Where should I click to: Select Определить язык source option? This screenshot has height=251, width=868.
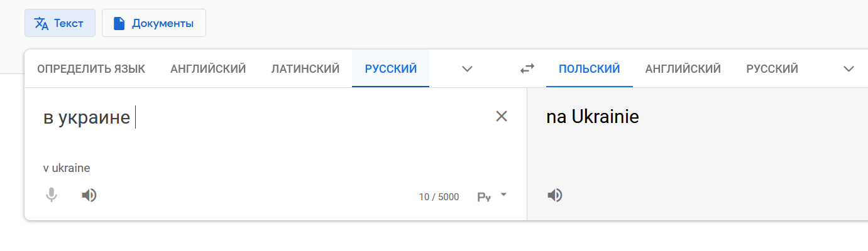point(91,69)
